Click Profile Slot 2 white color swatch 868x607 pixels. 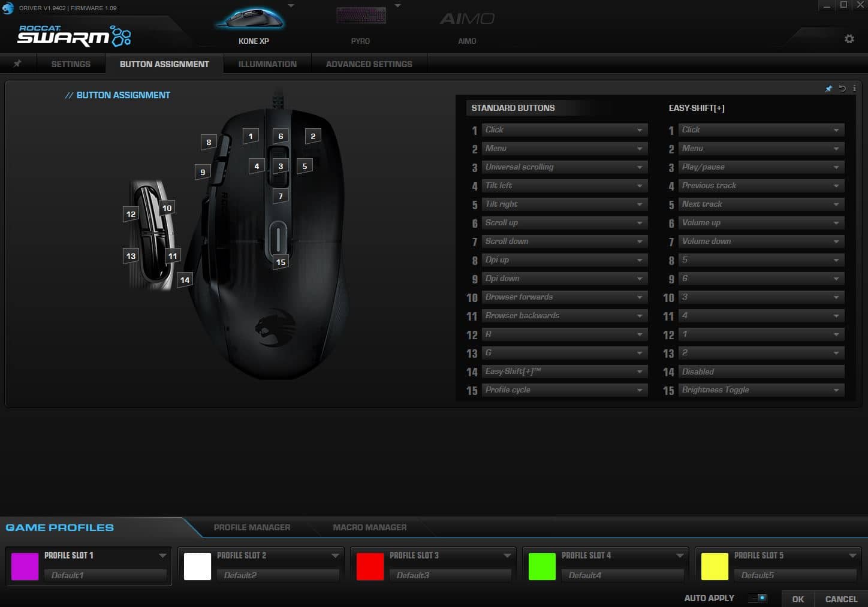click(x=197, y=566)
